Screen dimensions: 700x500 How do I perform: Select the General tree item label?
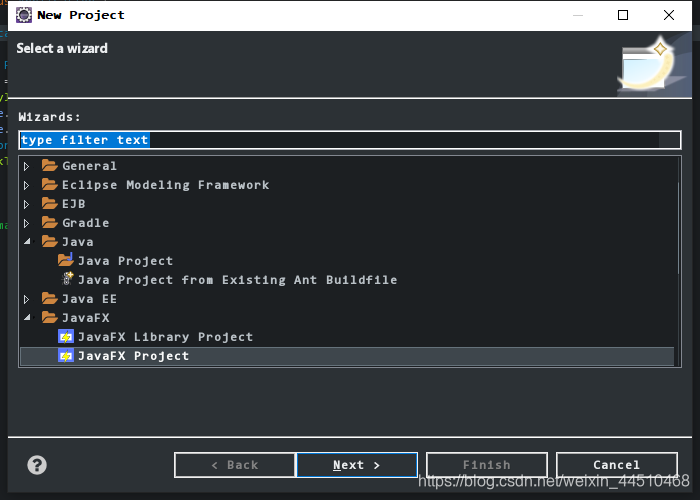pyautogui.click(x=89, y=166)
